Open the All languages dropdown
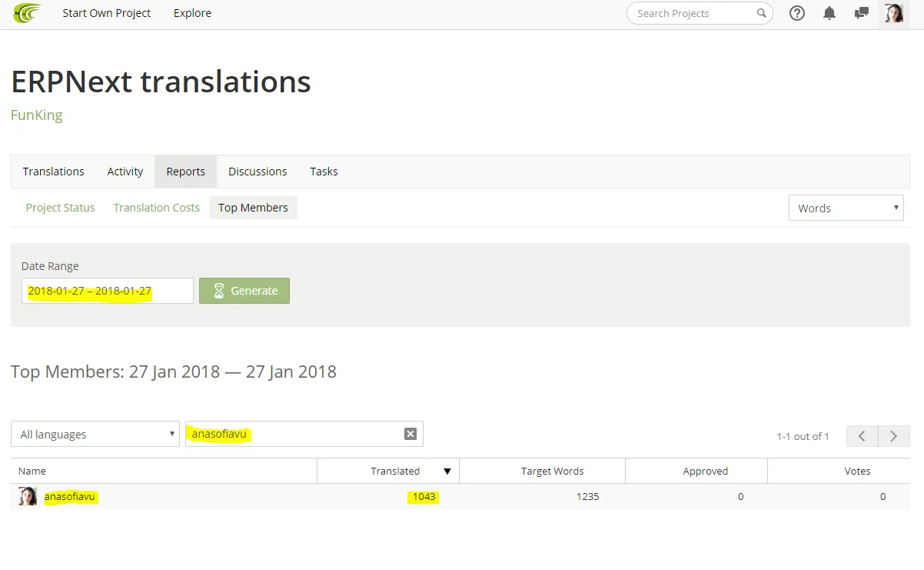 (95, 434)
